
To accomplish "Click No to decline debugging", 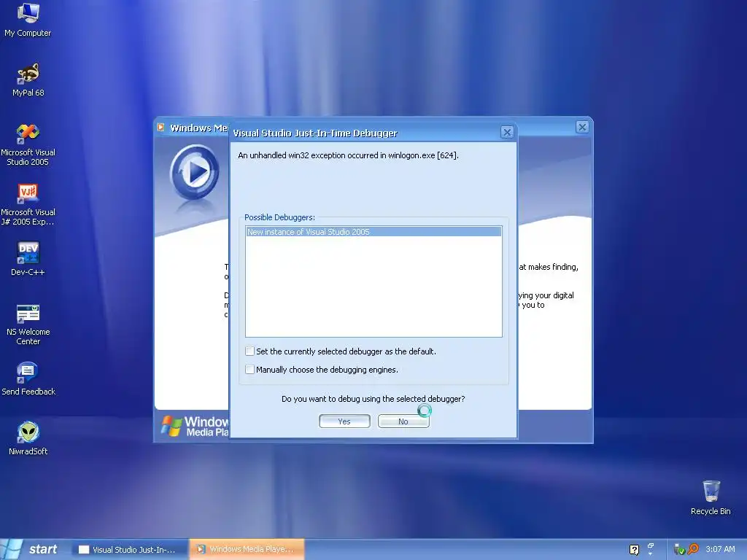I will coord(403,421).
